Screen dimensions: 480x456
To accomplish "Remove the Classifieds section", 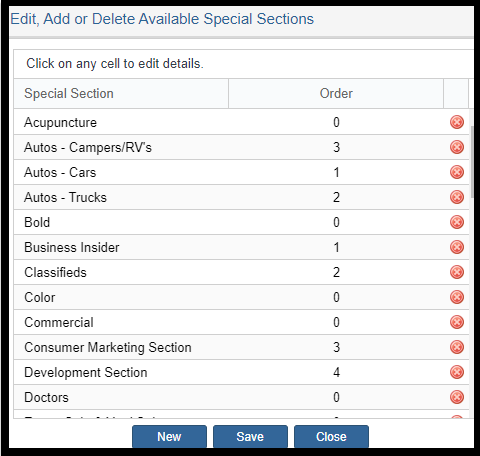I will tap(457, 272).
